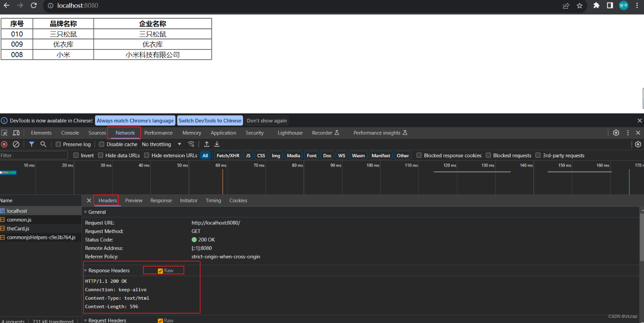Switch to the Console tab
The width and height of the screenshot is (644, 323).
click(x=70, y=133)
